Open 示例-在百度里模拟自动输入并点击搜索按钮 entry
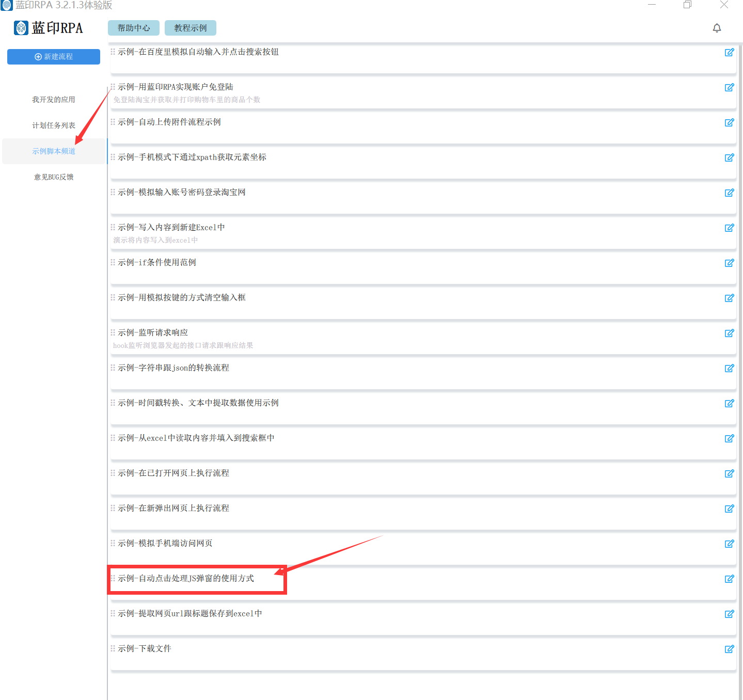 point(198,52)
